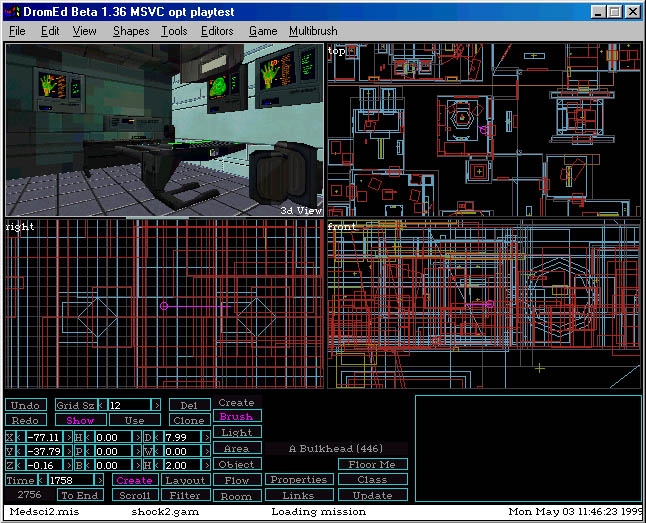
Task: Click the Update button
Action: click(x=372, y=495)
